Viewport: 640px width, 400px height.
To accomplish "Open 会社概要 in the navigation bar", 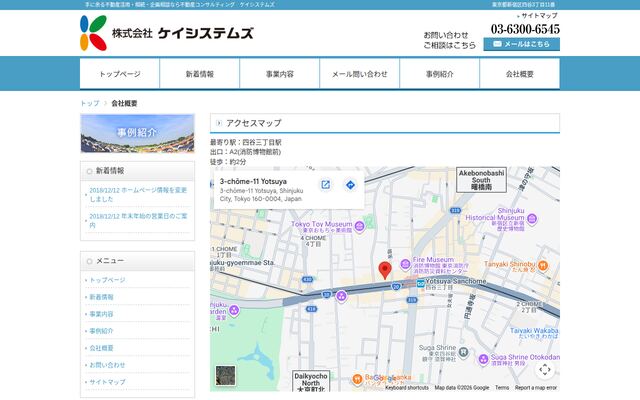I will click(x=520, y=74).
